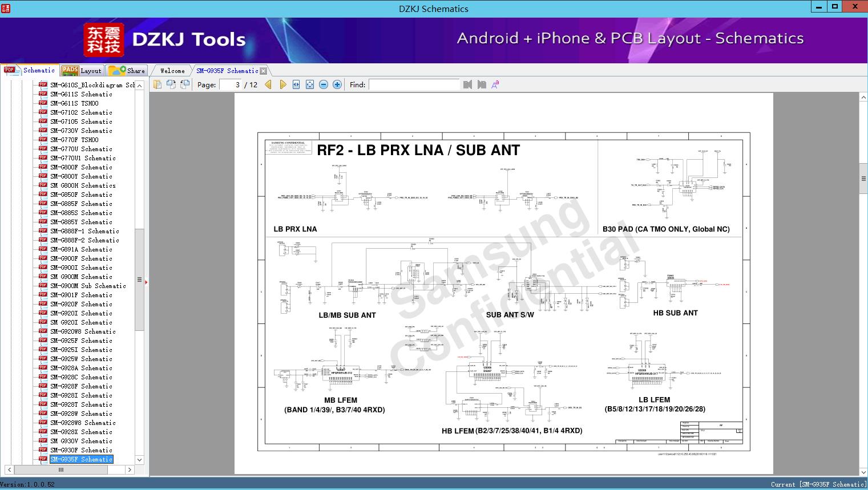Click the app icon in the title bar
Image resolution: width=868 pixels, height=490 pixels.
[x=6, y=8]
